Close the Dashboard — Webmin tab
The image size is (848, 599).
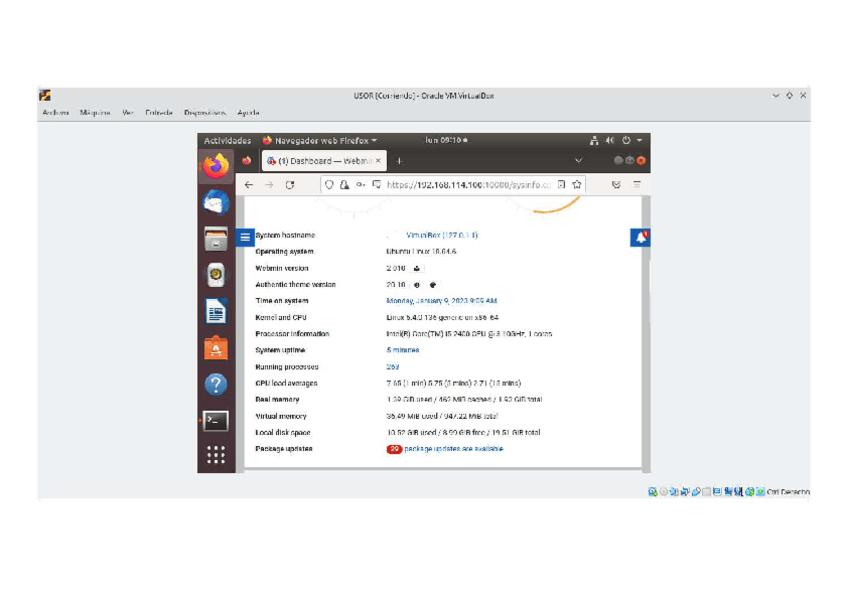click(x=378, y=161)
